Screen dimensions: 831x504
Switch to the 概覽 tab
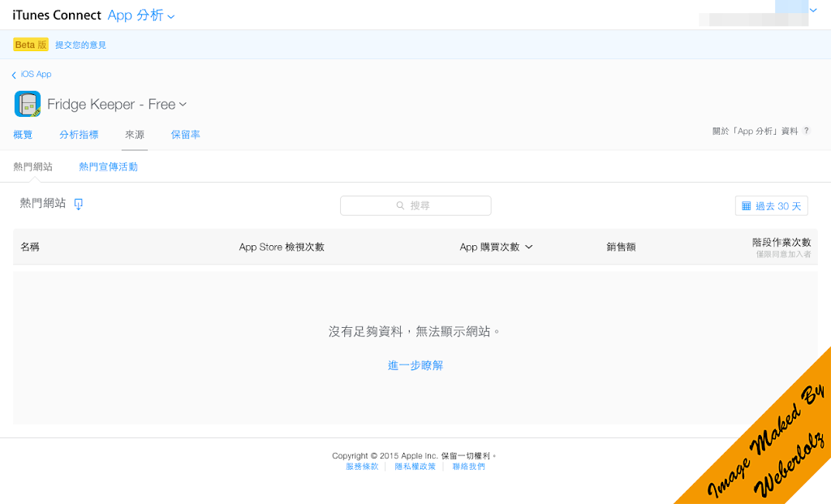[24, 135]
